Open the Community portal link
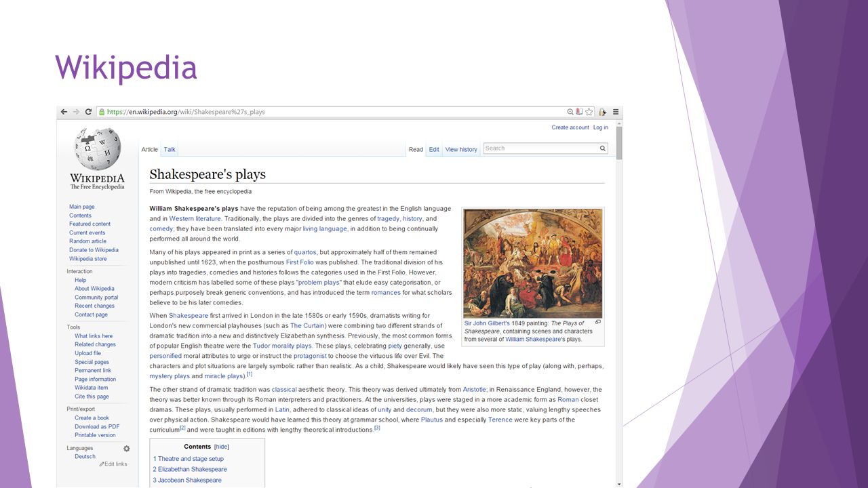 96,298
